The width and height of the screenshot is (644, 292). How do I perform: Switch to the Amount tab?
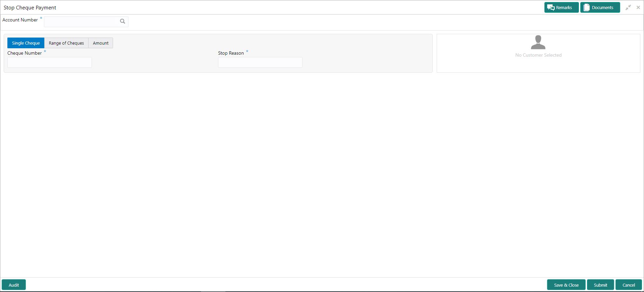point(101,43)
